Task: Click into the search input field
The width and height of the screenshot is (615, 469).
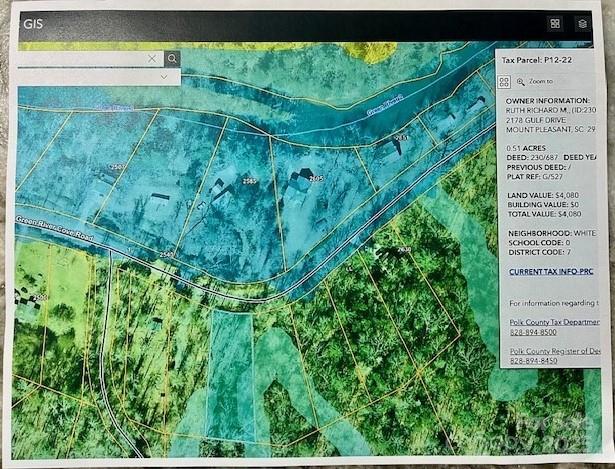Action: (80, 59)
